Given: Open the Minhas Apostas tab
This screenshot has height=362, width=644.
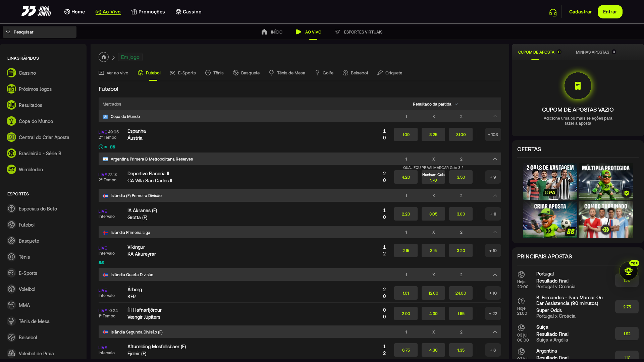Looking at the screenshot, I should pyautogui.click(x=596, y=52).
